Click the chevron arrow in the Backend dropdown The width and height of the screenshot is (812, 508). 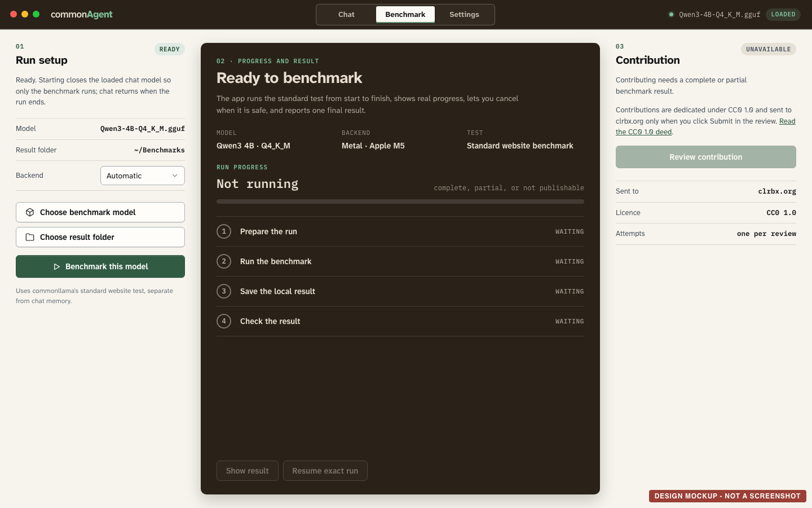tap(175, 176)
